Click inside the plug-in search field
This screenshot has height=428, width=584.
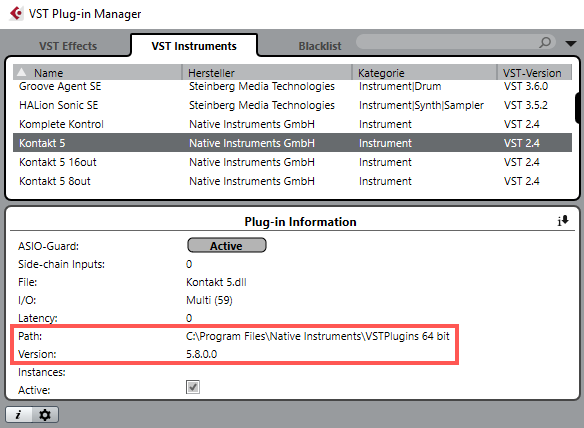[447, 42]
